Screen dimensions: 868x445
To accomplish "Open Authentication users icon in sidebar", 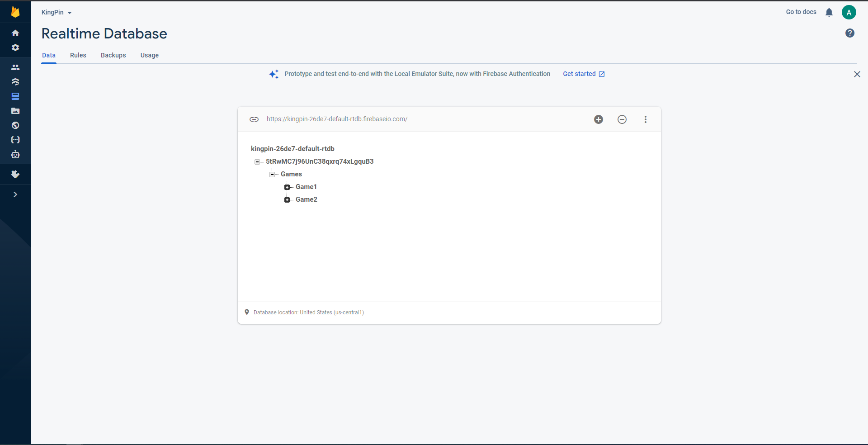I will tap(15, 67).
